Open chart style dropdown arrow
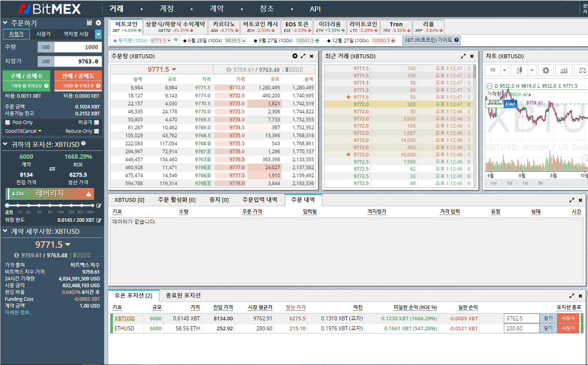 coord(532,70)
